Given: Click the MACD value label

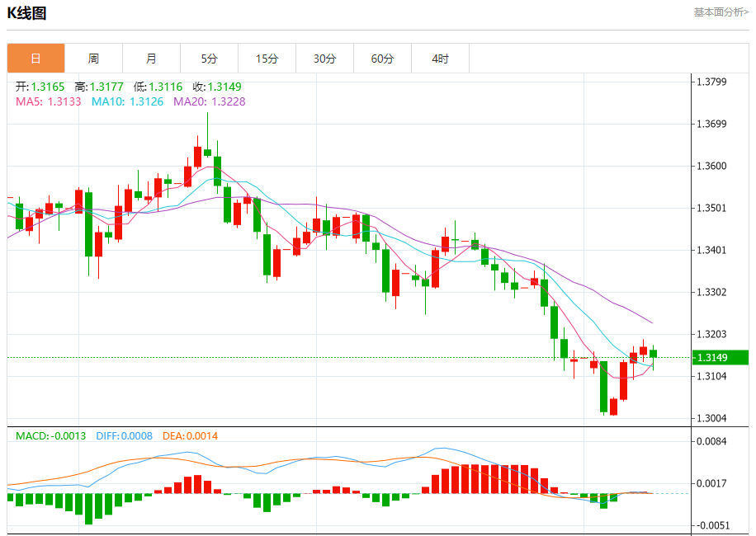Looking at the screenshot, I should click(50, 435).
